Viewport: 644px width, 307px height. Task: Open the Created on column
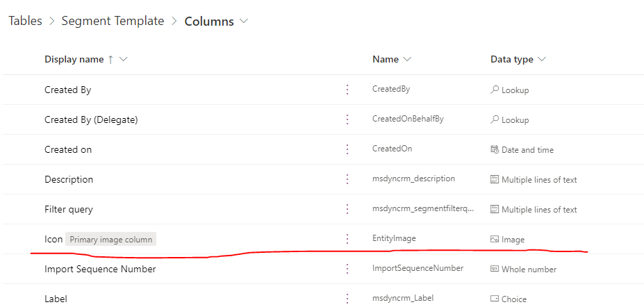(x=68, y=149)
